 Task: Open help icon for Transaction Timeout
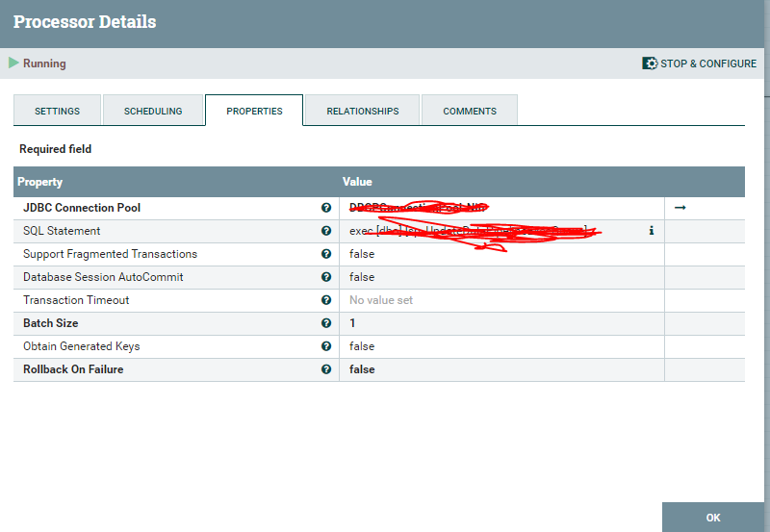click(326, 300)
